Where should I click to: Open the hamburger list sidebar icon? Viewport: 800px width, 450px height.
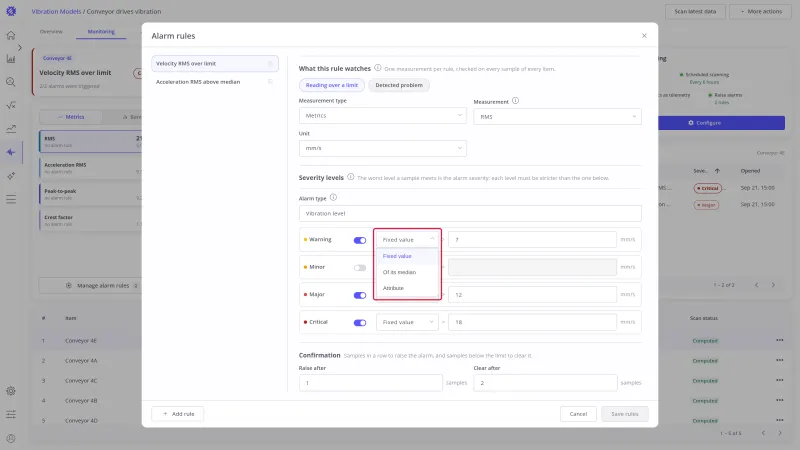pos(11,199)
